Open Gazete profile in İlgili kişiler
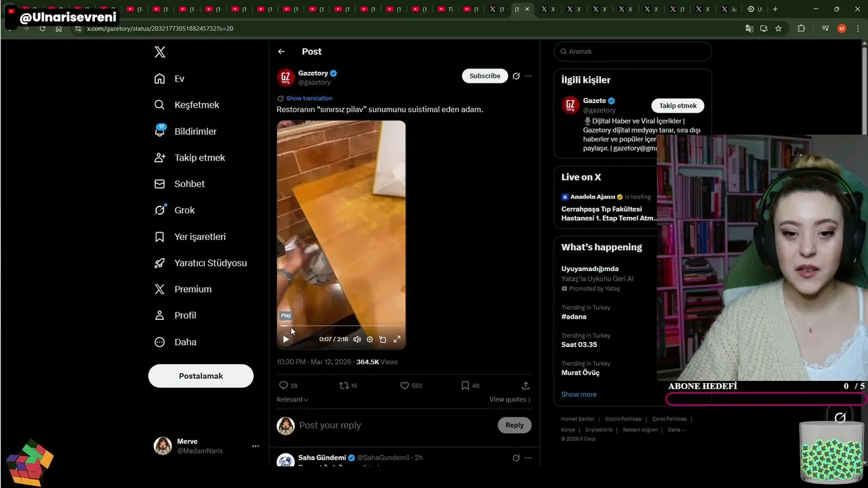This screenshot has width=868, height=488. pyautogui.click(x=595, y=101)
